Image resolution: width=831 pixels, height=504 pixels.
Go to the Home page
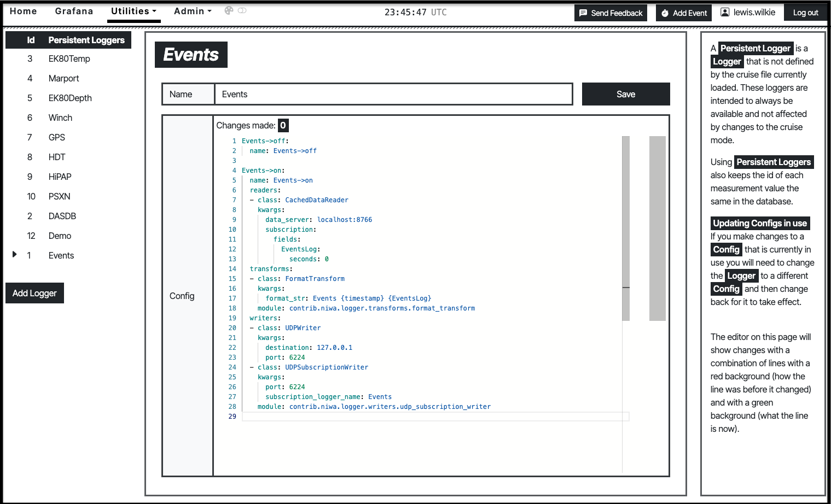click(24, 11)
